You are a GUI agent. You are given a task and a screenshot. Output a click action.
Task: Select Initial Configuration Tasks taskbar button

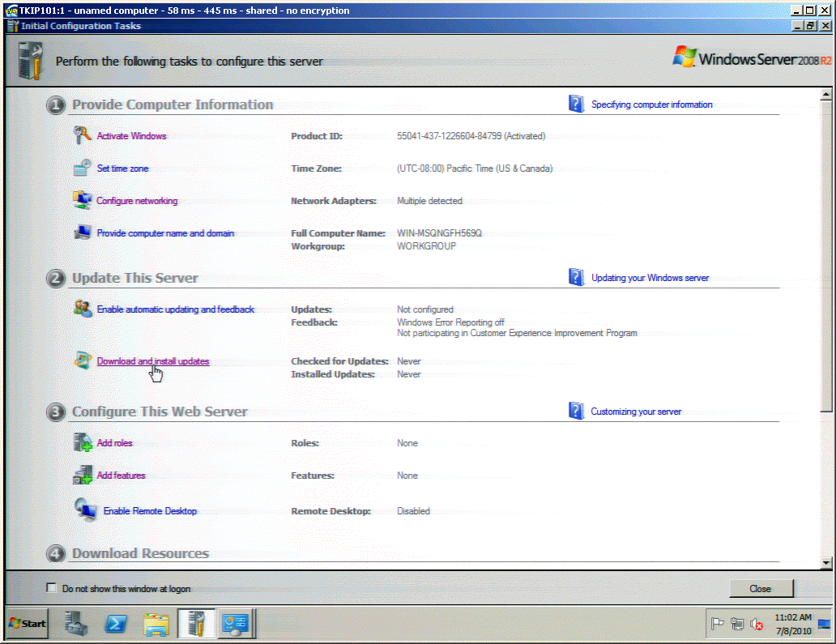pyautogui.click(x=196, y=623)
